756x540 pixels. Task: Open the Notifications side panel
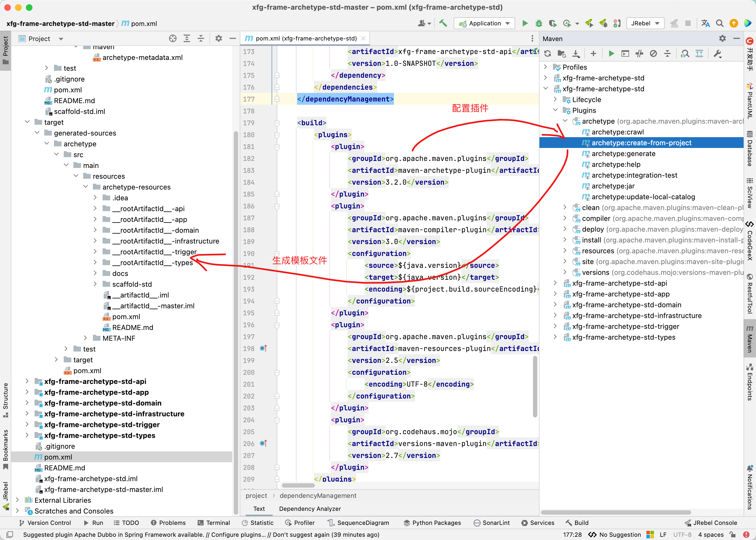[749, 487]
